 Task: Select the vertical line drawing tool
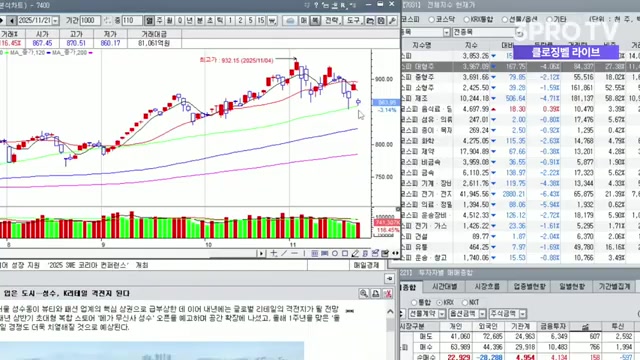point(304,253)
